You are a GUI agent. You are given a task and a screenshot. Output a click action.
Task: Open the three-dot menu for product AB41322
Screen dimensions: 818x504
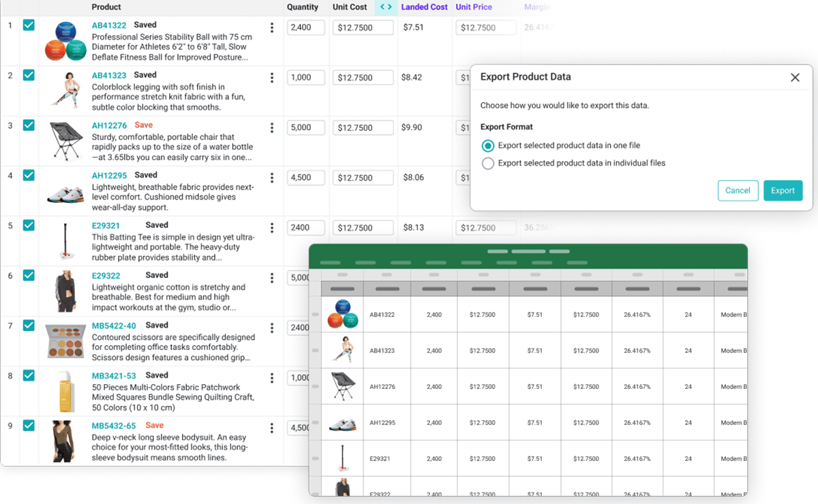272,28
